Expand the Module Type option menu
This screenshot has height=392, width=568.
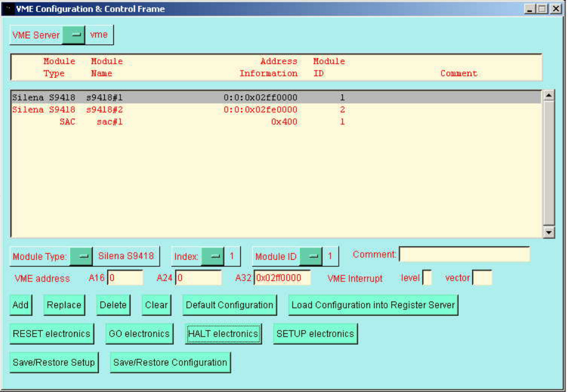(81, 256)
